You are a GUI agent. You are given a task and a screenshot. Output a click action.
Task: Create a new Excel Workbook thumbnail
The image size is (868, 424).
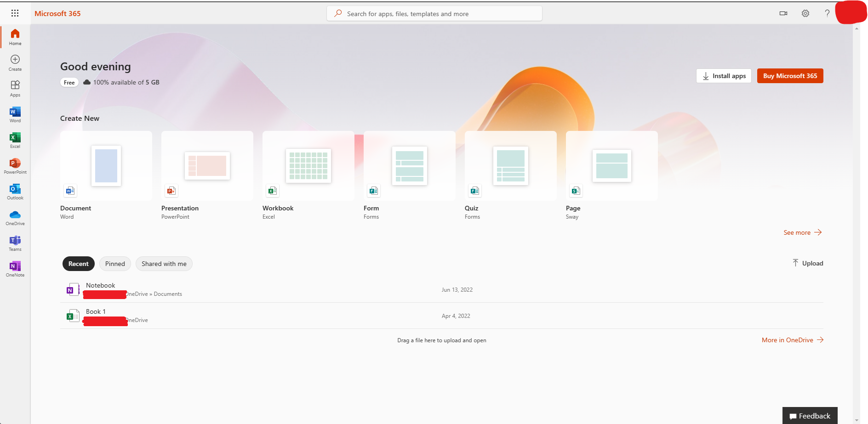click(308, 166)
